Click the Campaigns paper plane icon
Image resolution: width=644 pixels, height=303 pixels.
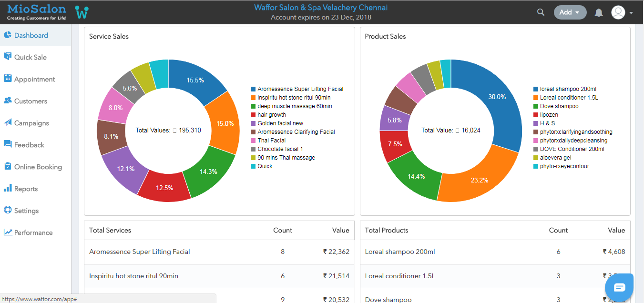[x=8, y=122]
